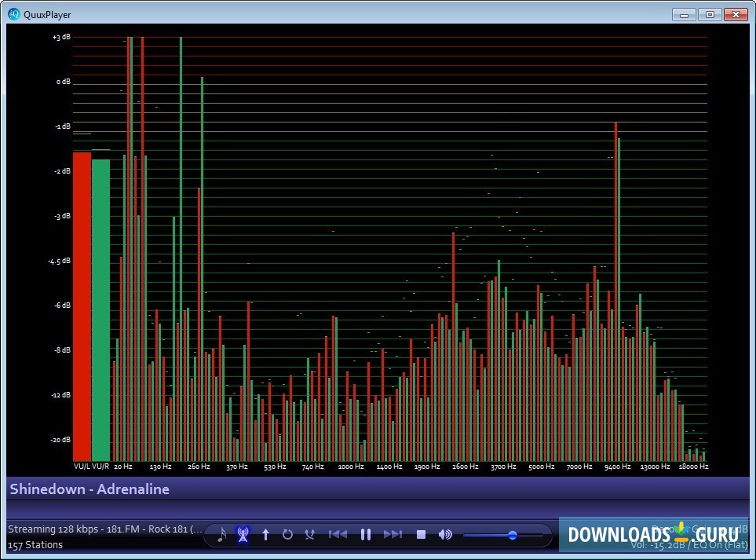Click the volume slider knob
This screenshot has height=560, width=756.
[x=513, y=535]
